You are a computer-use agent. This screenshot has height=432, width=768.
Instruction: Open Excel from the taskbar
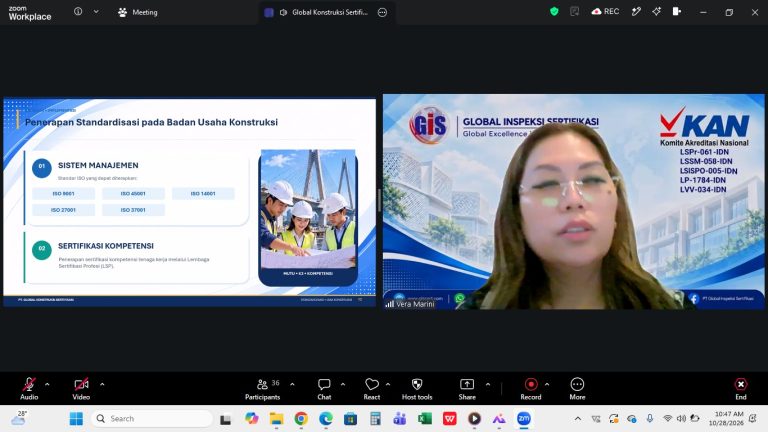click(425, 418)
